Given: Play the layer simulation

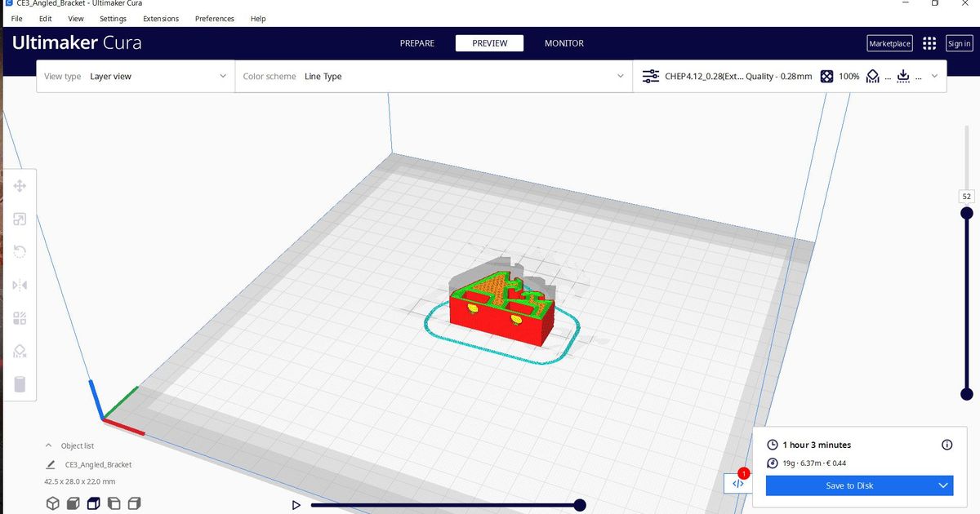Looking at the screenshot, I should (x=296, y=505).
